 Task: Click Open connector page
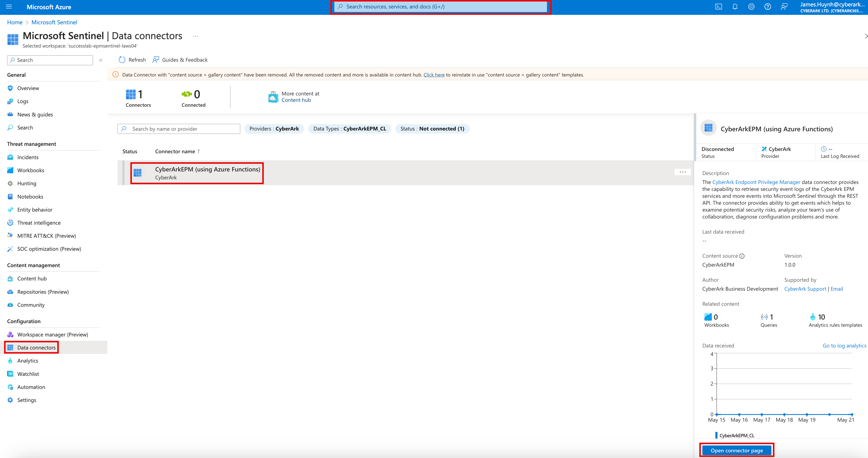coord(737,450)
